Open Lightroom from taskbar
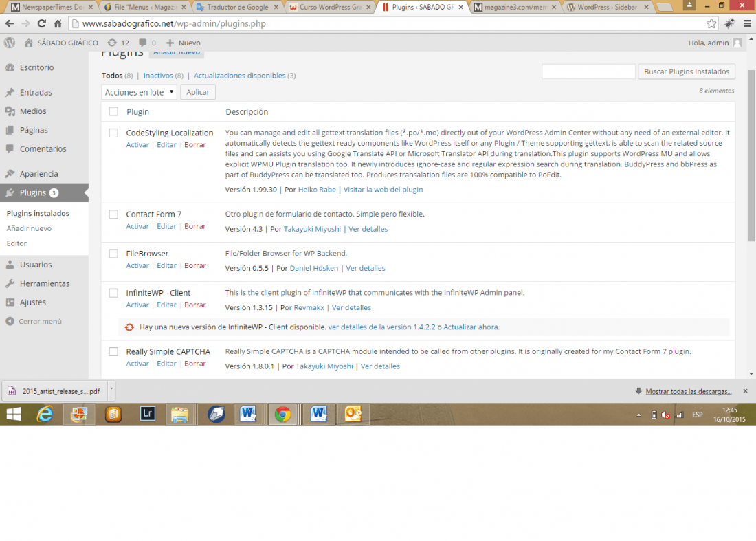 pos(148,414)
